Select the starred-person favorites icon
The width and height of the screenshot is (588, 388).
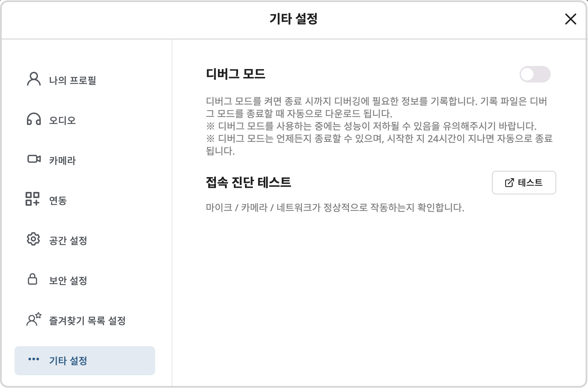(34, 321)
